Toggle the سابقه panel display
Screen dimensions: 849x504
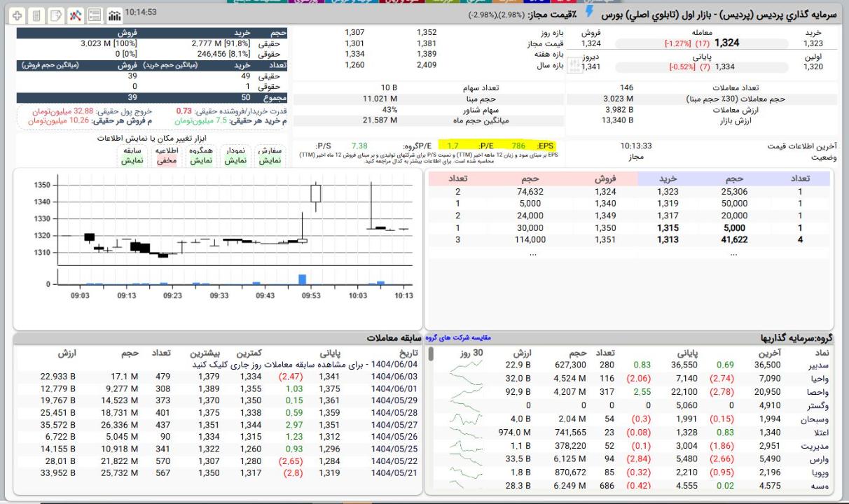point(132,160)
